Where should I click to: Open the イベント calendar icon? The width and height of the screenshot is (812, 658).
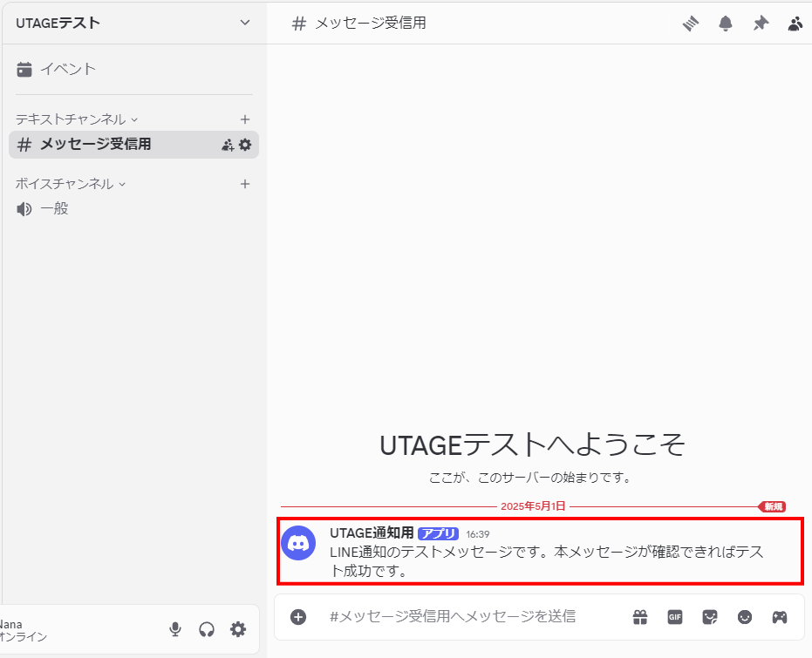click(x=24, y=69)
